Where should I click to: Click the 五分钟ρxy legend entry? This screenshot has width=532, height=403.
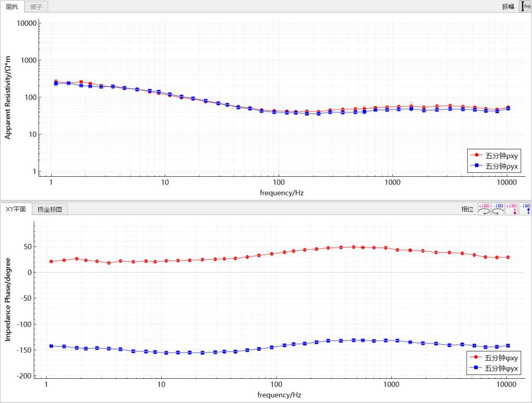494,155
